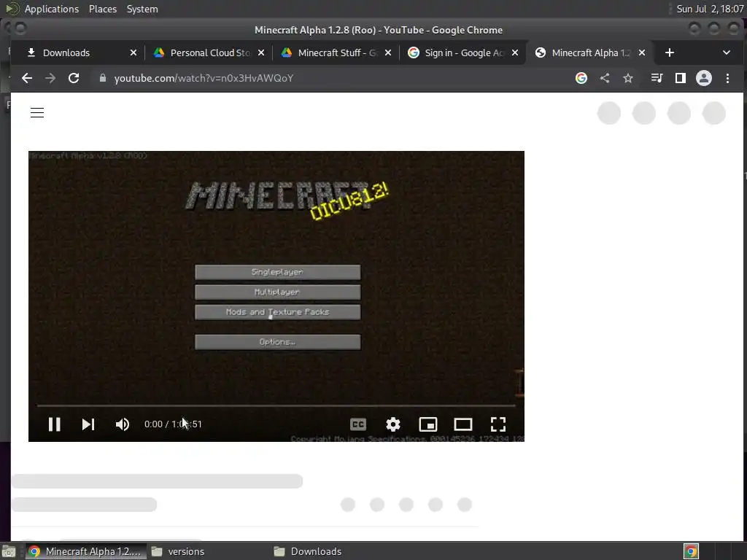Pause the YouTube video
Viewport: 747px width, 560px height.
pyautogui.click(x=54, y=424)
